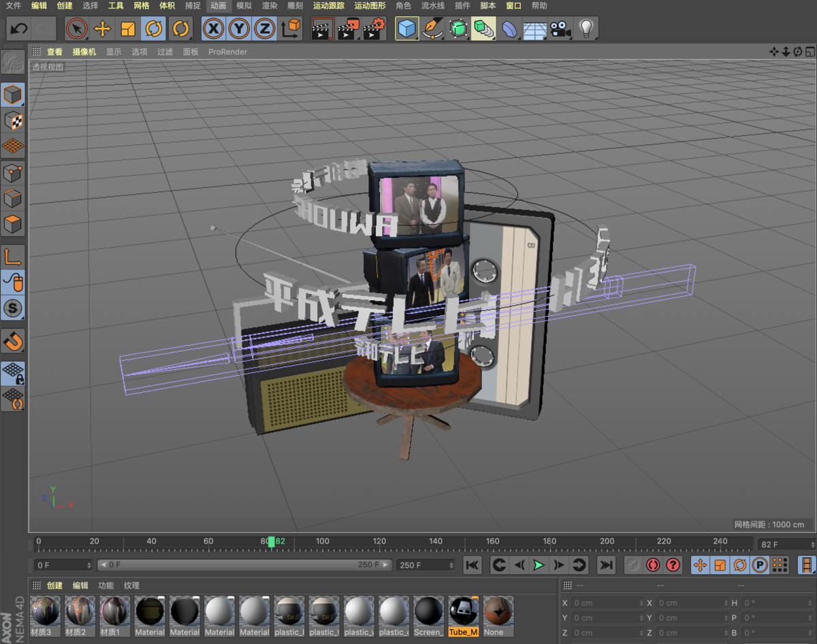Switch to Polygons mode
The width and height of the screenshot is (817, 644).
click(x=13, y=224)
